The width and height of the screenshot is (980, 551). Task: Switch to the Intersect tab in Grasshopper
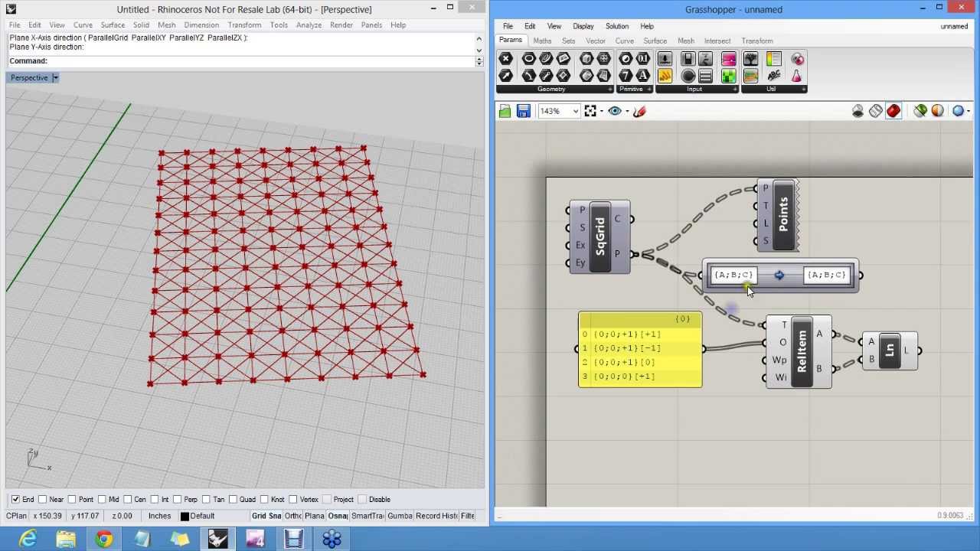click(717, 41)
